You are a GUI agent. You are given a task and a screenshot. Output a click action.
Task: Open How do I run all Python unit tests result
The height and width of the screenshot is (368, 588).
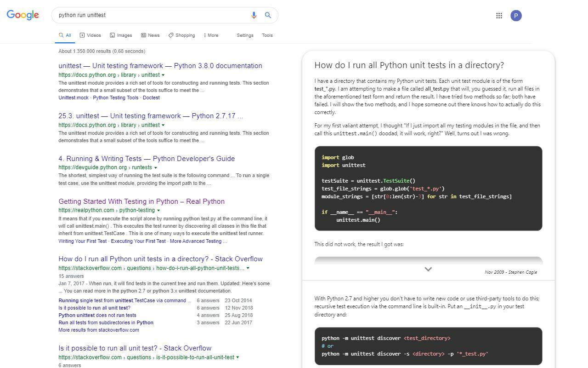161,259
